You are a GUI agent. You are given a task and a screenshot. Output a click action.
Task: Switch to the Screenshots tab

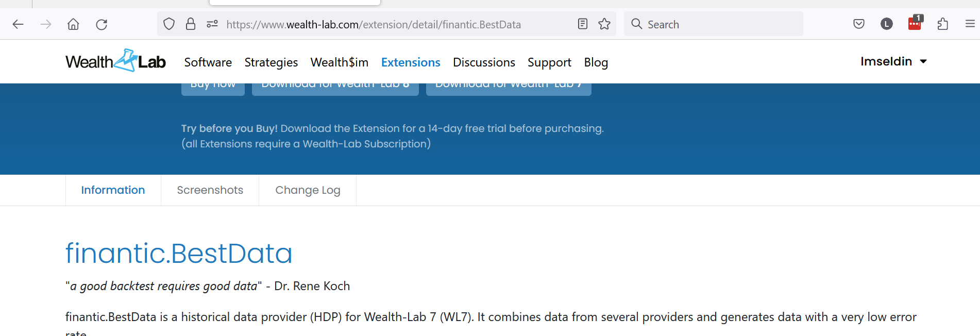pos(210,190)
